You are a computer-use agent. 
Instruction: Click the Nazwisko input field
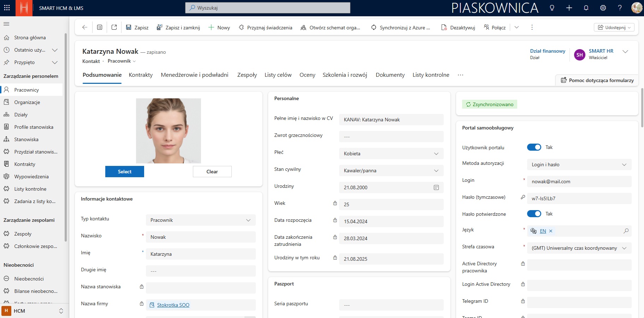coord(200,237)
